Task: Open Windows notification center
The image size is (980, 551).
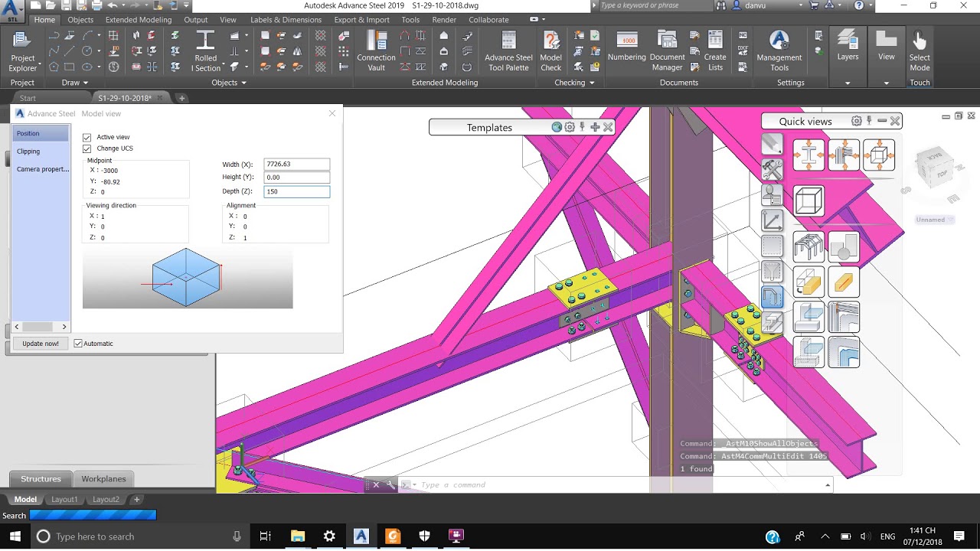Action: 959,536
